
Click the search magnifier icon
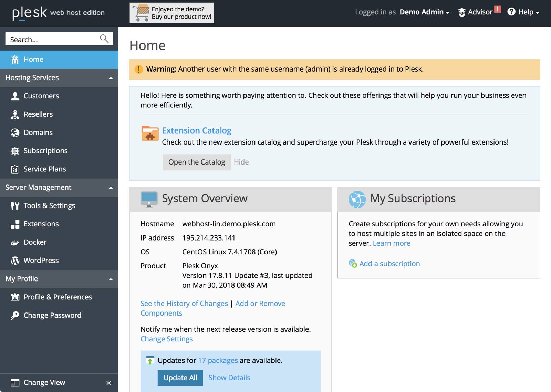tap(104, 39)
